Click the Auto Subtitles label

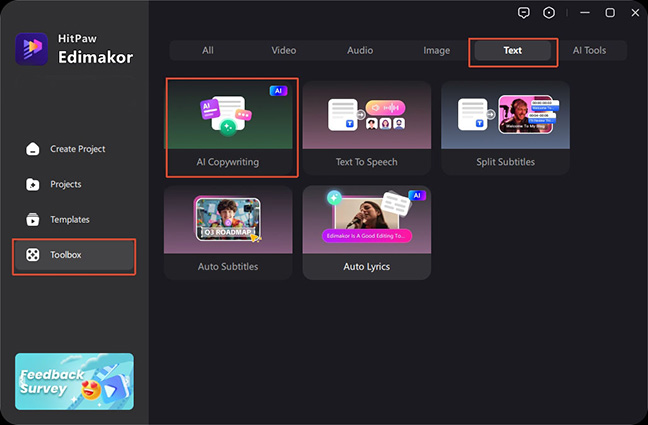click(x=228, y=267)
